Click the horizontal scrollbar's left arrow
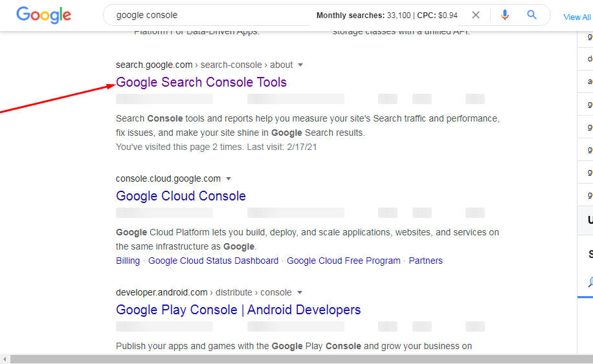Viewport: 593px width, 364px height. (x=5, y=359)
